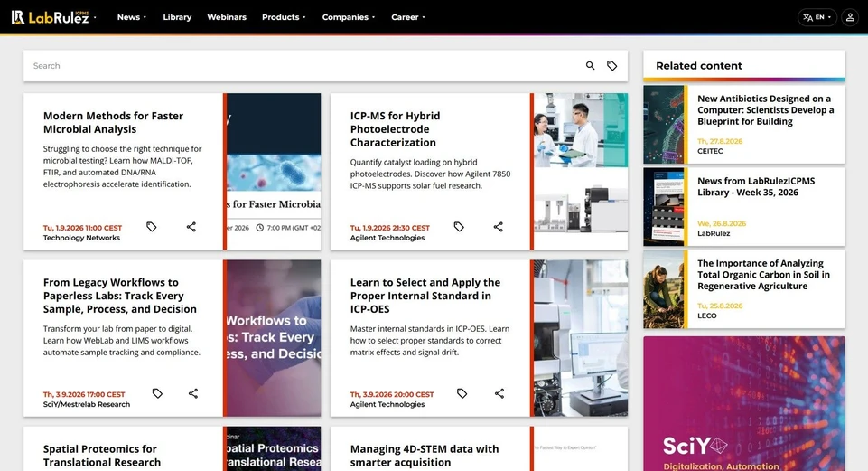Tag icon on From Legacy Workflows card
Viewport: 868px width, 471px height.
click(157, 393)
